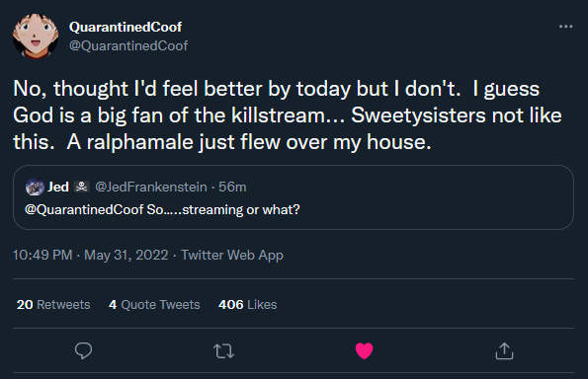The height and width of the screenshot is (379, 588).
Task: Click the skull and crossbones emoji beside Jed
Action: (x=81, y=187)
